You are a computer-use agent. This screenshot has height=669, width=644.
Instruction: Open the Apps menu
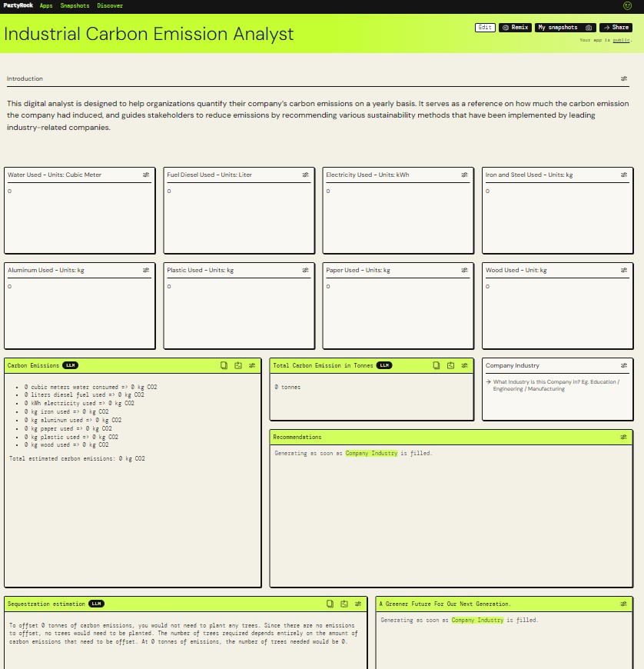tap(45, 5)
